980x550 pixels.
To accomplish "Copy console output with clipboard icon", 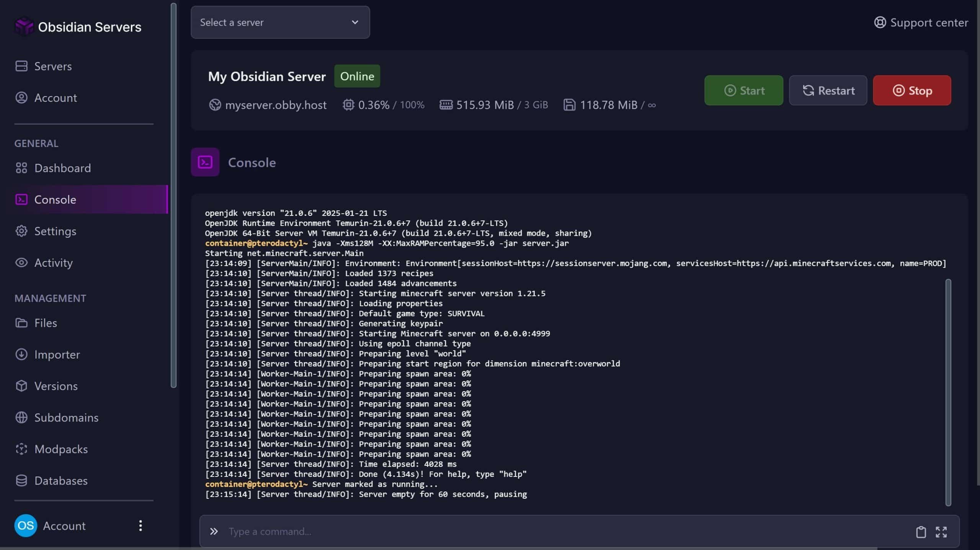I will [x=921, y=532].
